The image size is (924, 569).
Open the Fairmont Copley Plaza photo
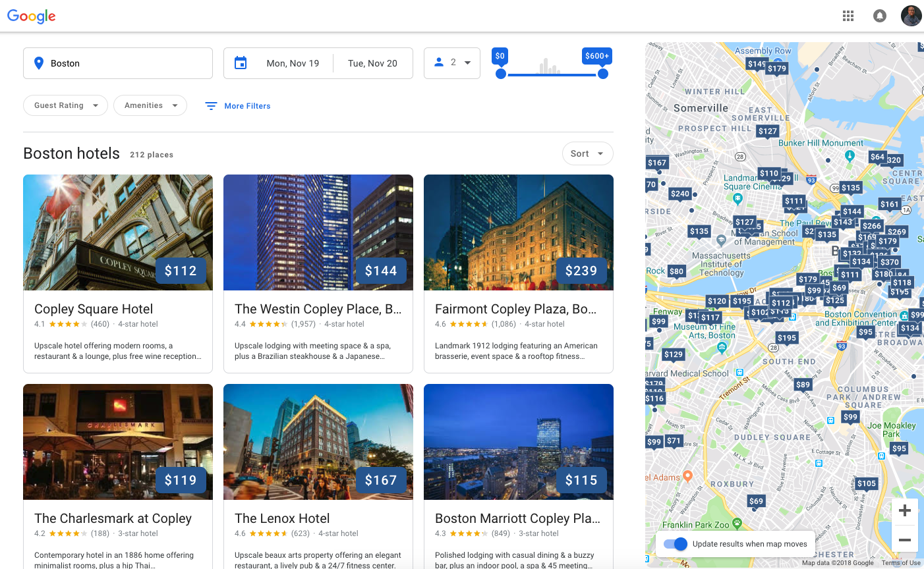click(x=519, y=232)
